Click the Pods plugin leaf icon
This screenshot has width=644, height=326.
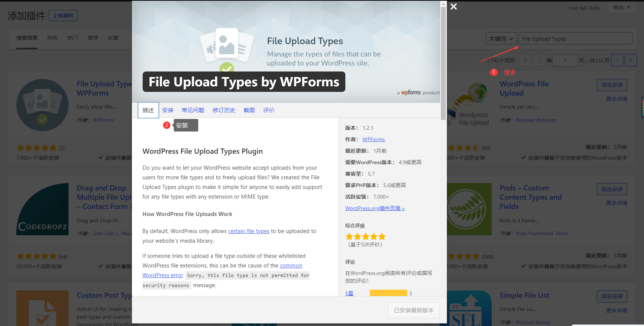click(x=469, y=209)
